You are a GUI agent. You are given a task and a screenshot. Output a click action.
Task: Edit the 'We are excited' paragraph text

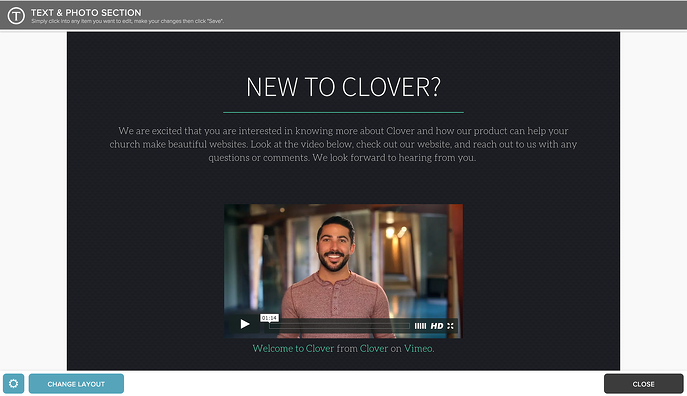pos(343,144)
